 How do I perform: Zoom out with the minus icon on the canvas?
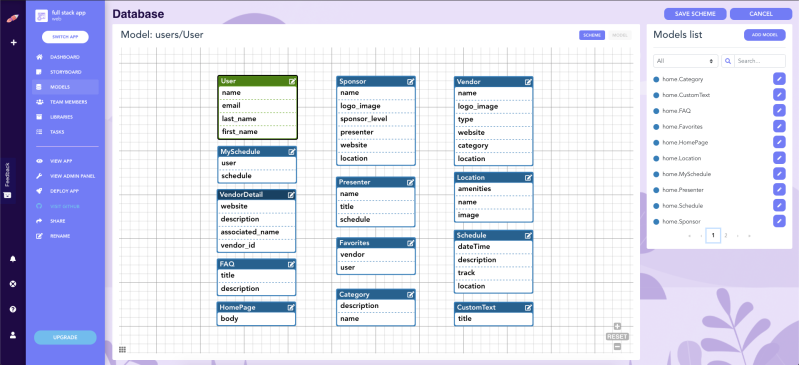[617, 347]
